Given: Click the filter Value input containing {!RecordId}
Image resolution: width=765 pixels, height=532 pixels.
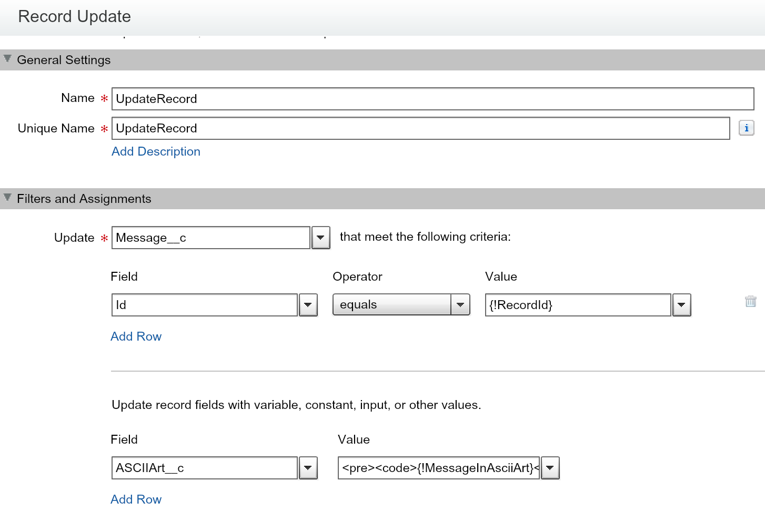Looking at the screenshot, I should pos(578,305).
